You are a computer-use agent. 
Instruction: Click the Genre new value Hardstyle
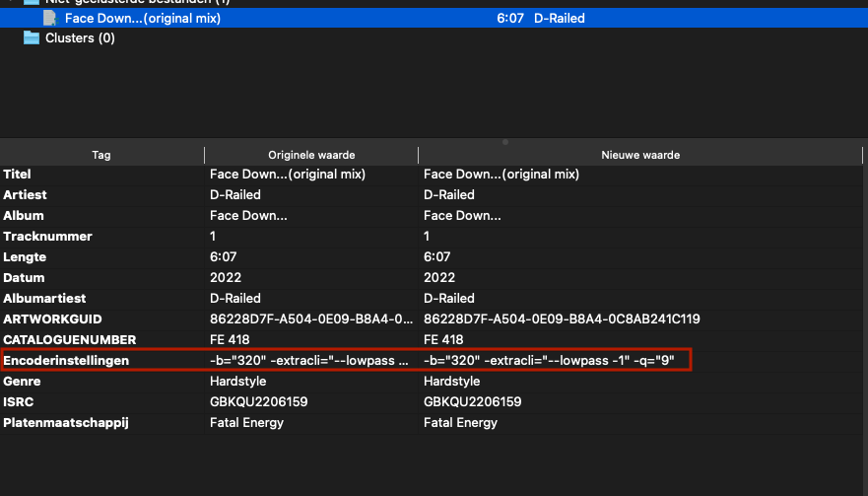click(x=451, y=382)
